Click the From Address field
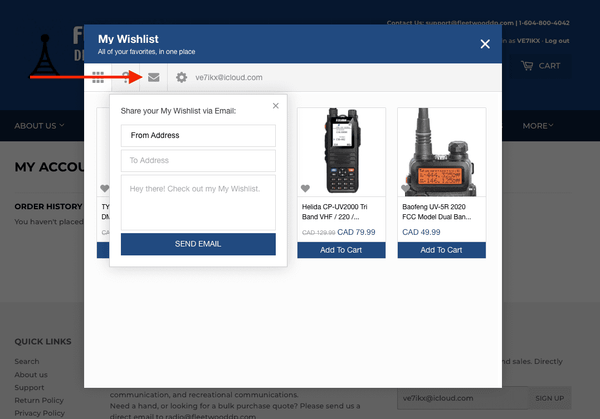This screenshot has width=600, height=419. point(198,135)
